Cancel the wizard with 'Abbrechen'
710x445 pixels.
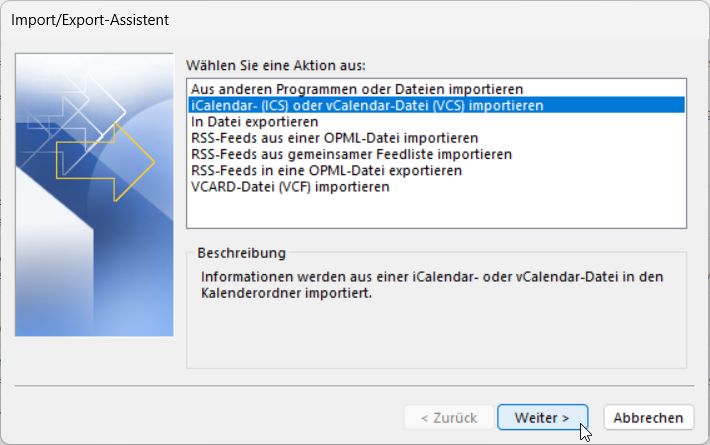648,417
